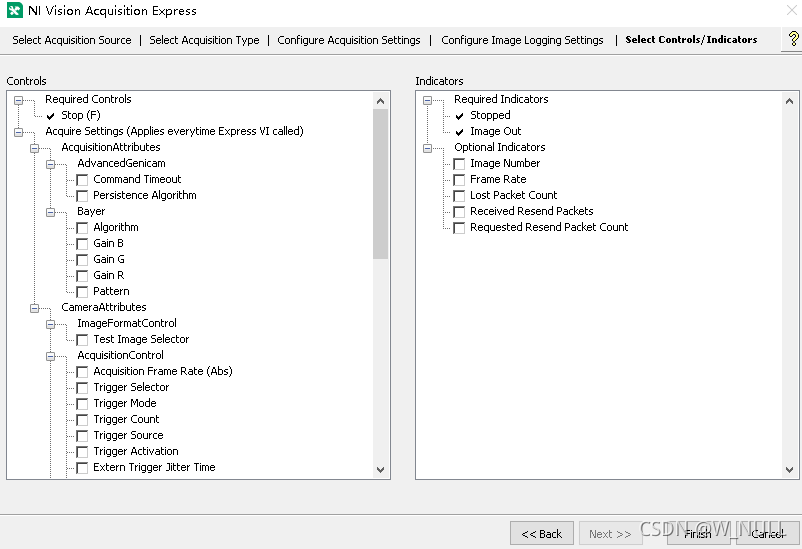802x549 pixels.
Task: Enable the Command Timeout checkbox
Action: pyautogui.click(x=82, y=180)
